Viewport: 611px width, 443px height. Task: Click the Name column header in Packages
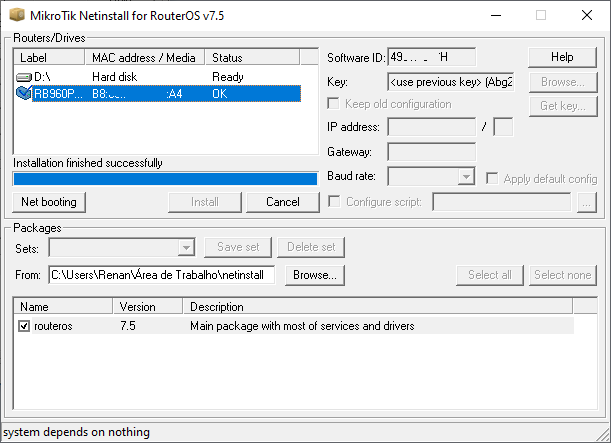click(63, 306)
